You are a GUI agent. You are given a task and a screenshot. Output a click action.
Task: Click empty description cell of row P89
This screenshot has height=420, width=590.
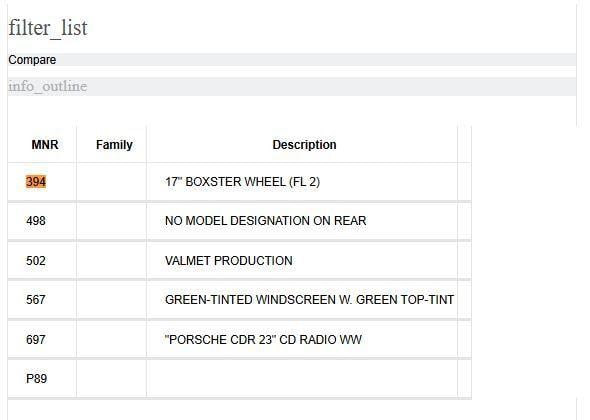pyautogui.click(x=302, y=378)
